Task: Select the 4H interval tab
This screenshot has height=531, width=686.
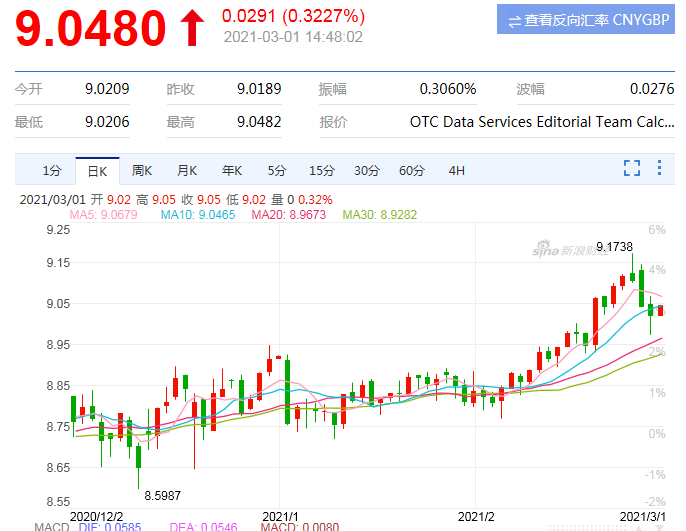Action: [x=457, y=170]
